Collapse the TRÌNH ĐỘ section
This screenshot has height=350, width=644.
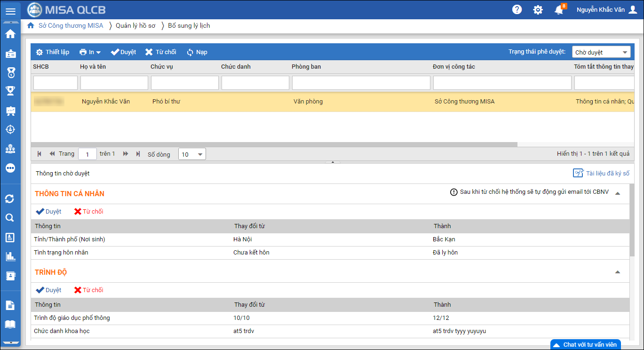pos(618,272)
